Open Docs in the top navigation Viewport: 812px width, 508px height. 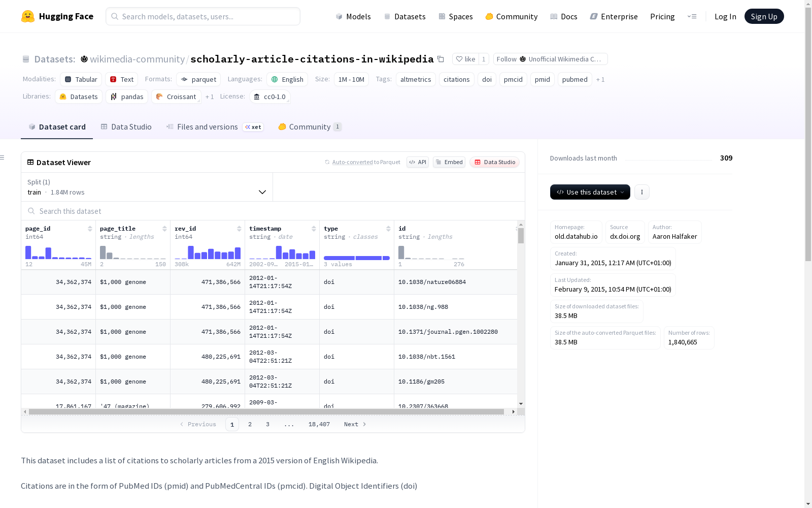pyautogui.click(x=564, y=16)
